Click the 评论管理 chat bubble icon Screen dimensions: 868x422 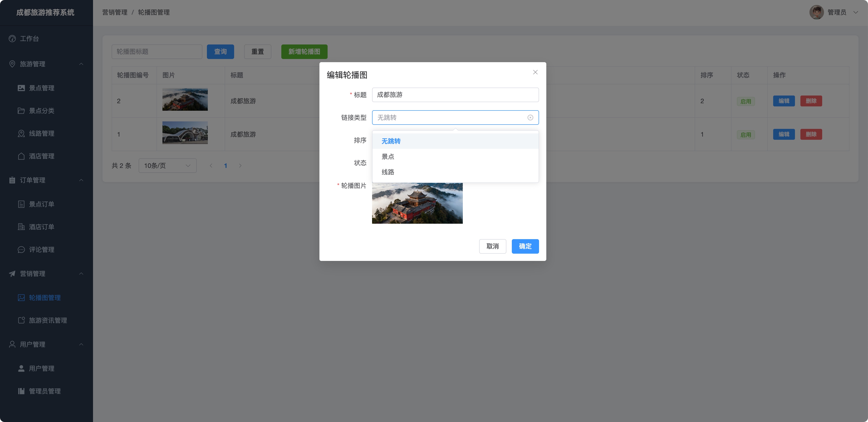click(21, 249)
